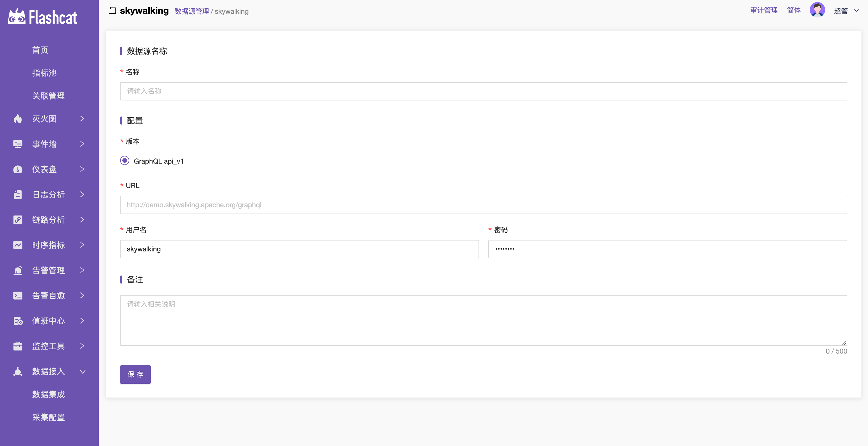The width and height of the screenshot is (868, 446).
Task: Click the 仪表盘 gauge icon
Action: click(18, 169)
